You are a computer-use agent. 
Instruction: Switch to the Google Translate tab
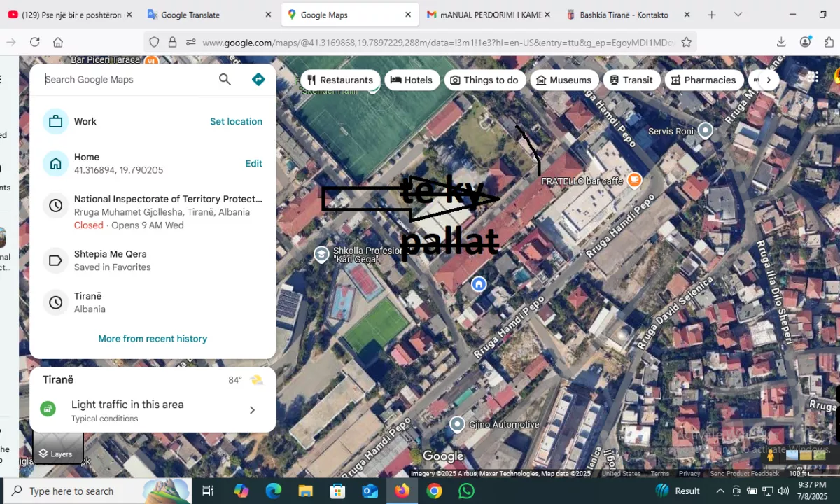[209, 15]
